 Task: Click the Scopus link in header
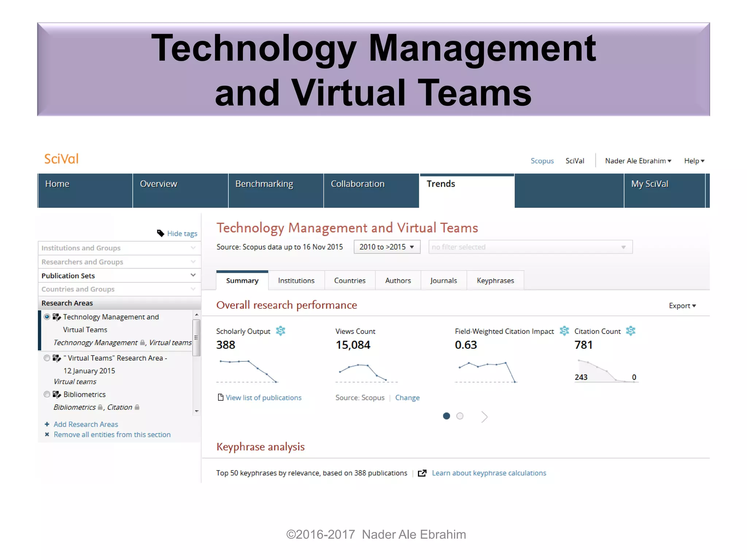pyautogui.click(x=542, y=161)
